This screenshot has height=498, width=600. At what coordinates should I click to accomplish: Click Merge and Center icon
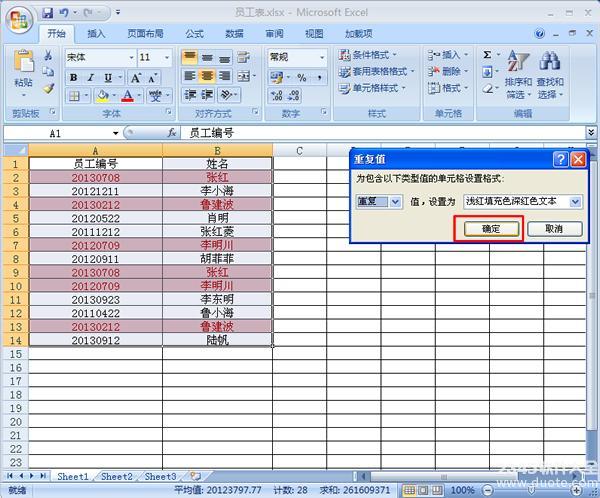pyautogui.click(x=244, y=77)
